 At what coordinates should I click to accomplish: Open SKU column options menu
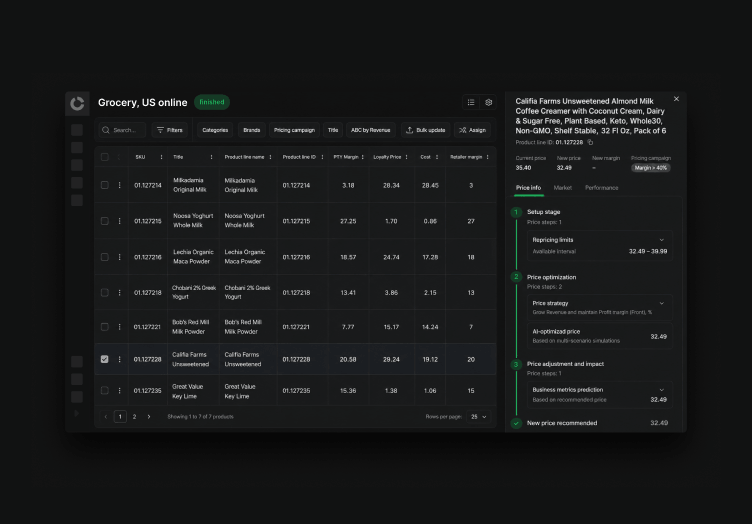[x=161, y=157]
